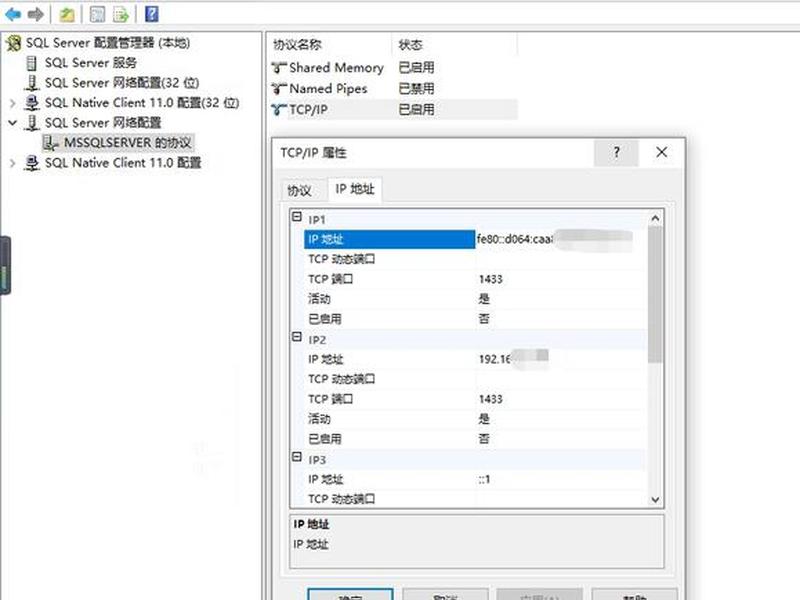This screenshot has width=800, height=600.
Task: Select SQL Server 网络配置(32 位) tree item
Action: pyautogui.click(x=122, y=83)
